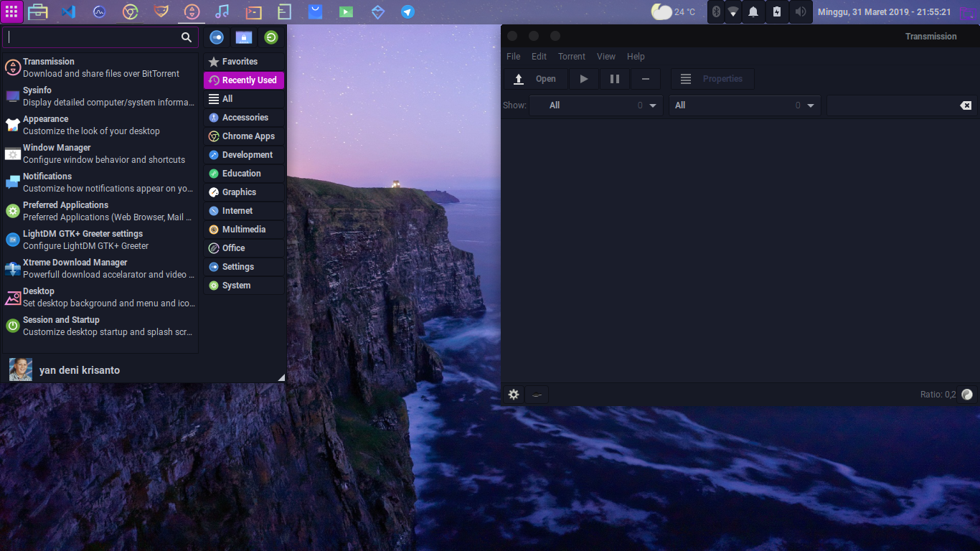980x551 pixels.
Task: Open the Torrent menu in Transmission
Action: [572, 56]
